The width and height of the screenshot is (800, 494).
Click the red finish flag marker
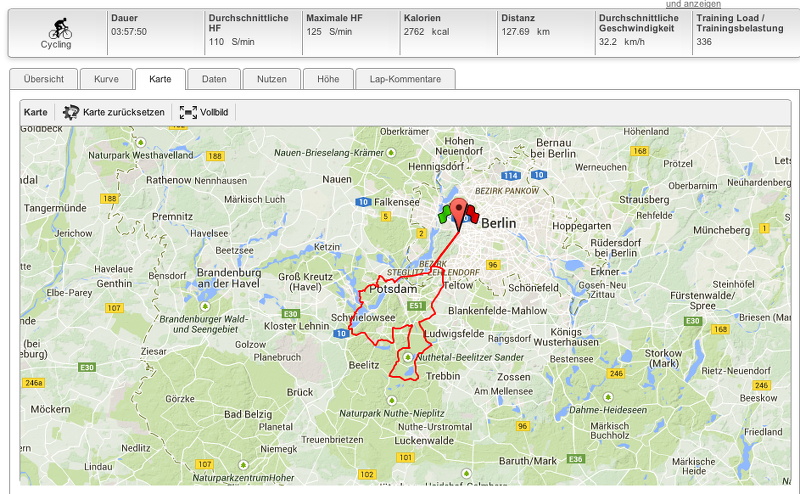(x=472, y=214)
